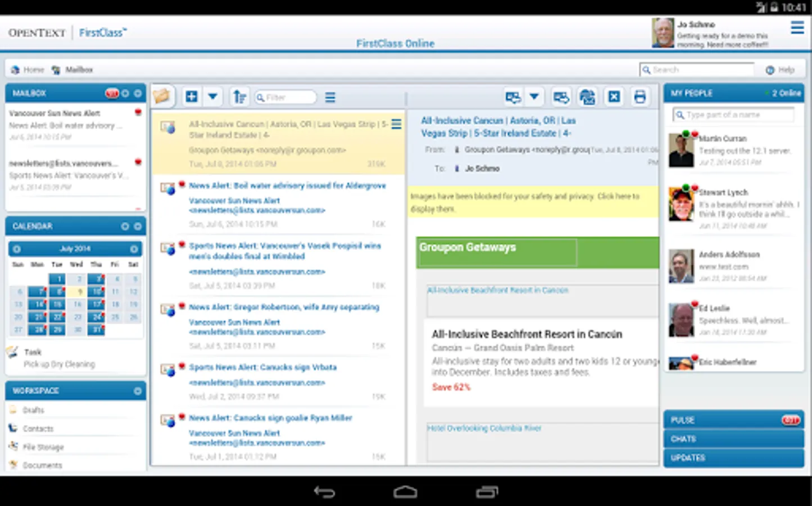Viewport: 812px width, 506px height.
Task: Toggle the flag on 'Boil water advisory' in the message list
Action: [182, 184]
